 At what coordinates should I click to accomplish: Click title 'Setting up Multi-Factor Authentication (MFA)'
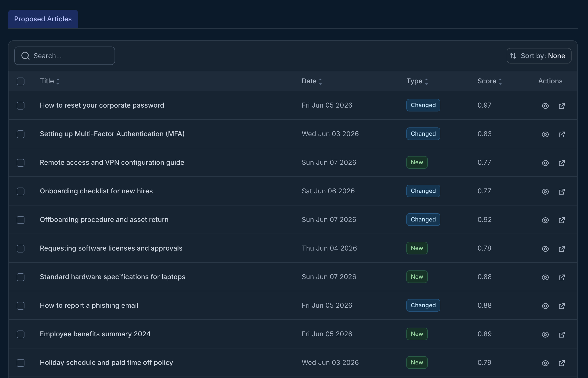(x=112, y=134)
